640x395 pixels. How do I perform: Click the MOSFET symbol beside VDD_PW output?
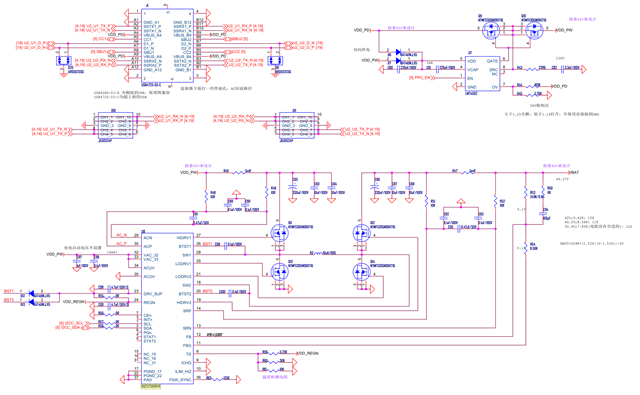[534, 31]
